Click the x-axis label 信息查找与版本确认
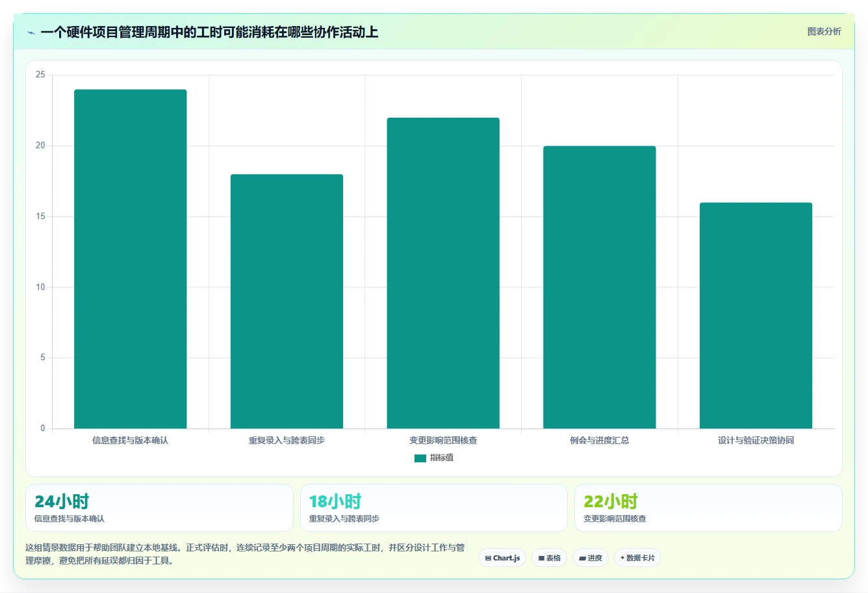Screen dimensions: 868x593 pyautogui.click(x=131, y=440)
